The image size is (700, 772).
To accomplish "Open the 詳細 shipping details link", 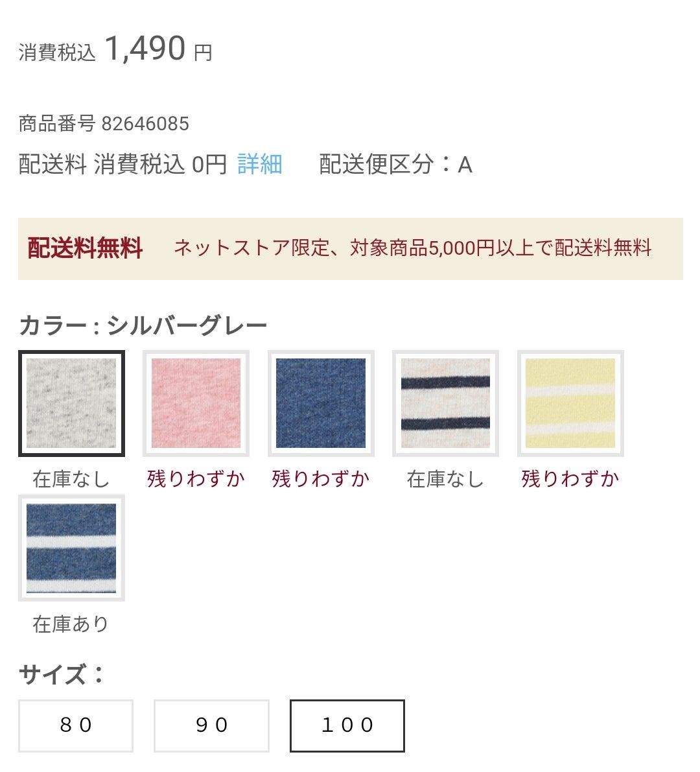I will [259, 165].
